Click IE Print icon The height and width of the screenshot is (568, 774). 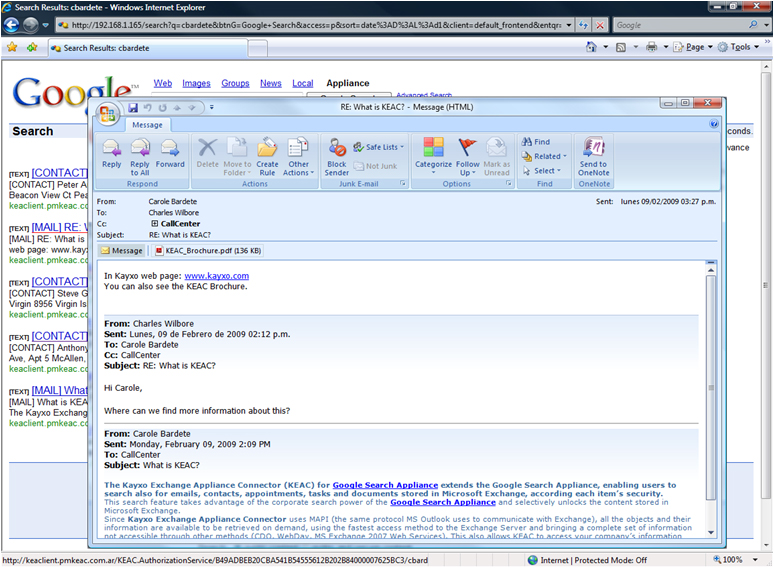pyautogui.click(x=652, y=47)
